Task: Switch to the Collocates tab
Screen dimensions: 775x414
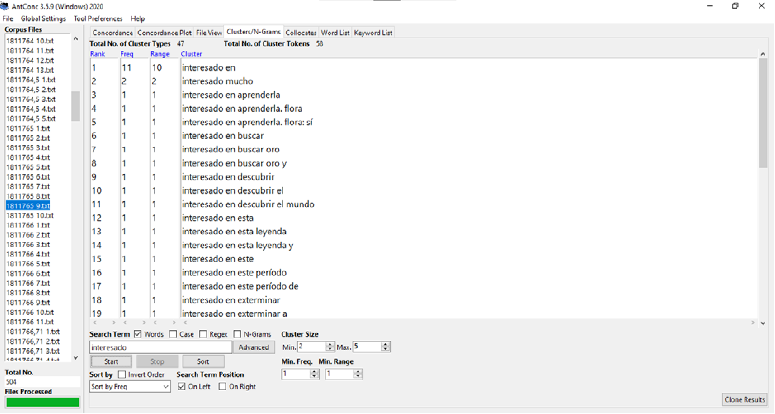Action: click(301, 33)
